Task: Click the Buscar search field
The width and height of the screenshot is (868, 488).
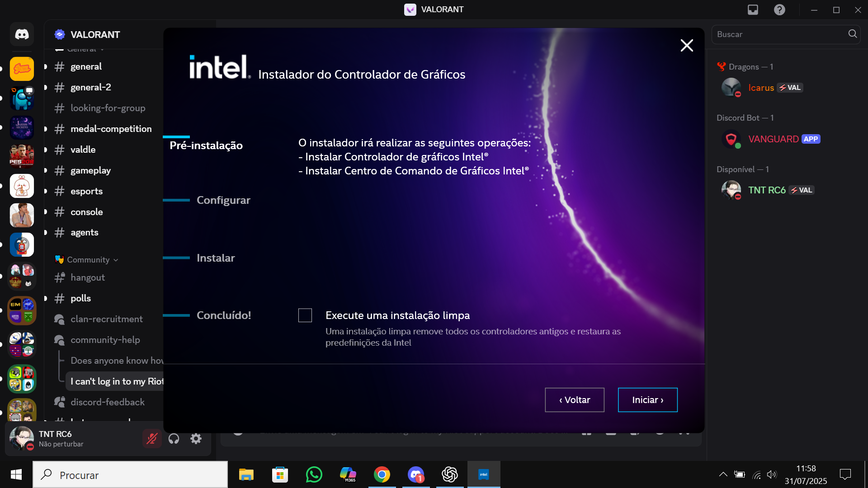Action: (x=786, y=34)
